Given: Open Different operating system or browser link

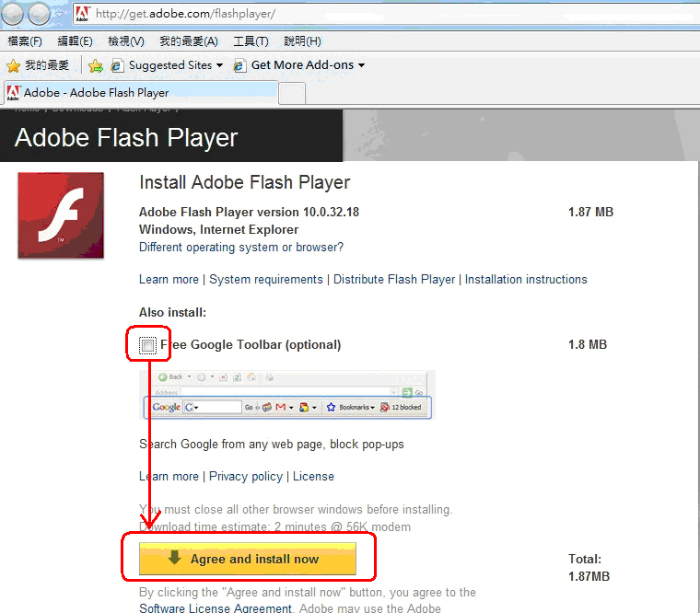Looking at the screenshot, I should point(241,248).
